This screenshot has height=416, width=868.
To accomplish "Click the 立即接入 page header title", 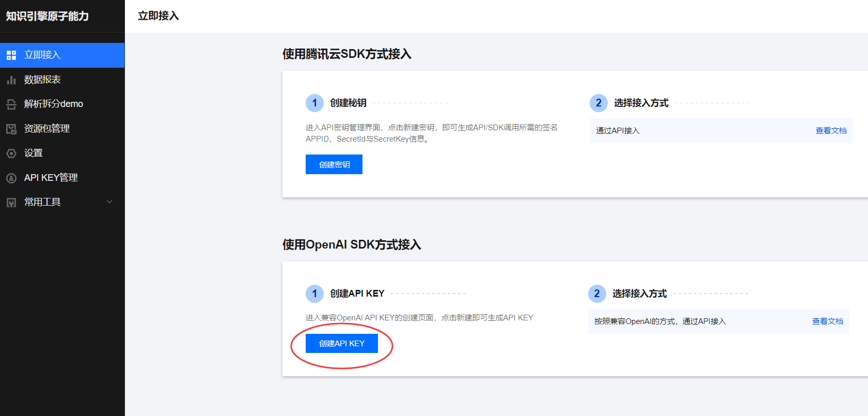I will pos(159,16).
